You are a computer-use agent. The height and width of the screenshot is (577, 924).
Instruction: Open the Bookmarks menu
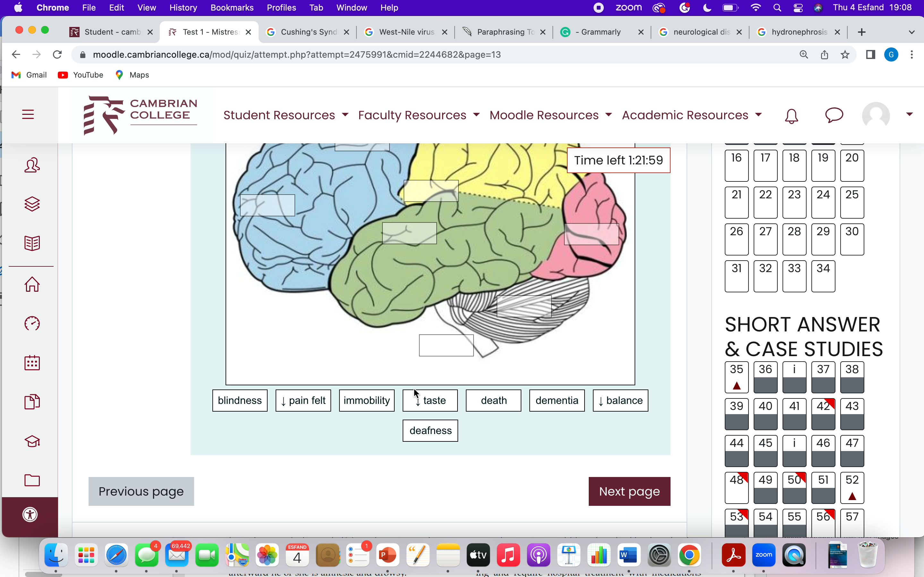coord(232,8)
